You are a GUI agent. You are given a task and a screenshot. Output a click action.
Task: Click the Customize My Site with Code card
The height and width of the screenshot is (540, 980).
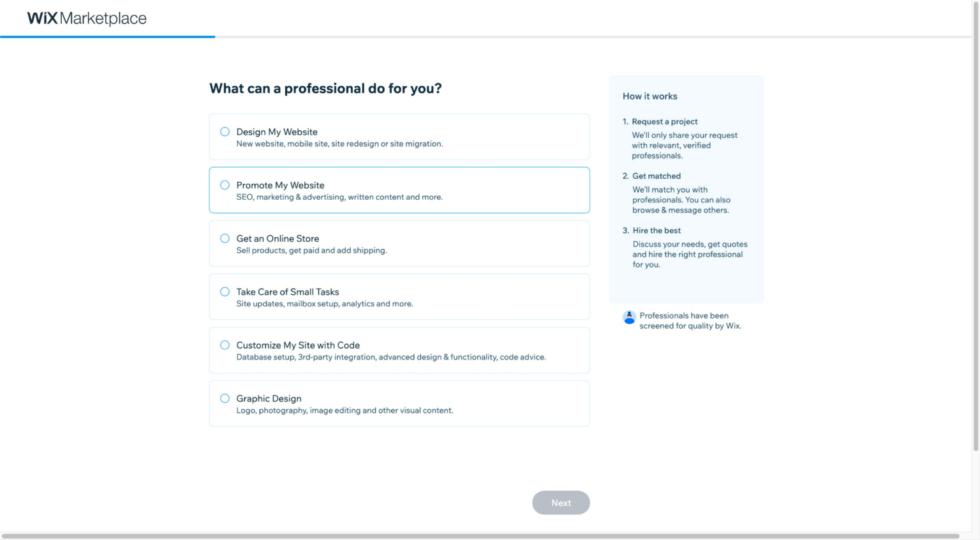click(399, 350)
